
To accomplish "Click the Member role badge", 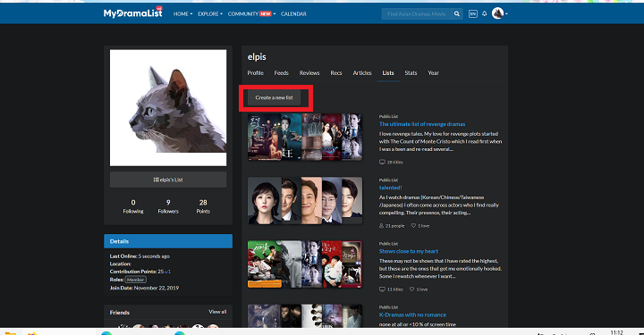I will pos(136,280).
